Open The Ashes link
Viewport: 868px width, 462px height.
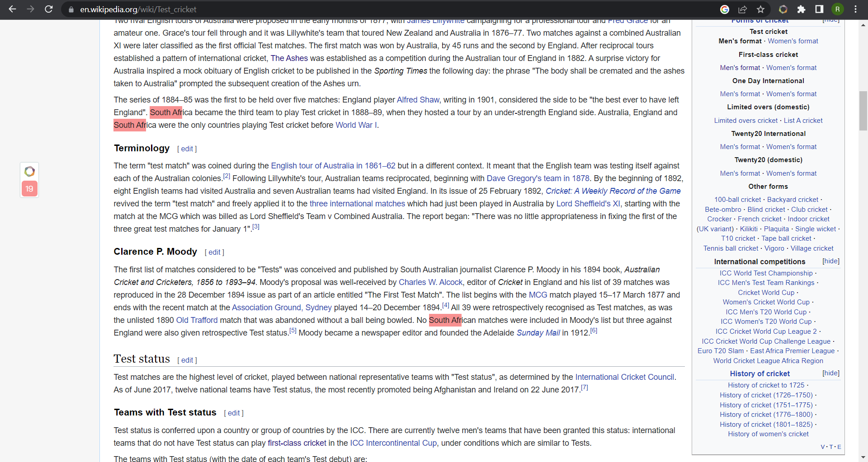289,58
